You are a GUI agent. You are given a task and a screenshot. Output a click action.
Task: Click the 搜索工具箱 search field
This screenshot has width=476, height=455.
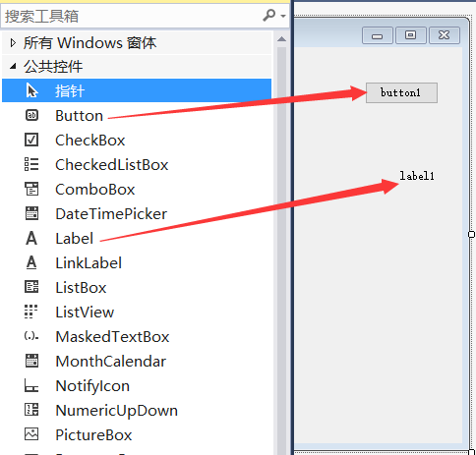(131, 16)
